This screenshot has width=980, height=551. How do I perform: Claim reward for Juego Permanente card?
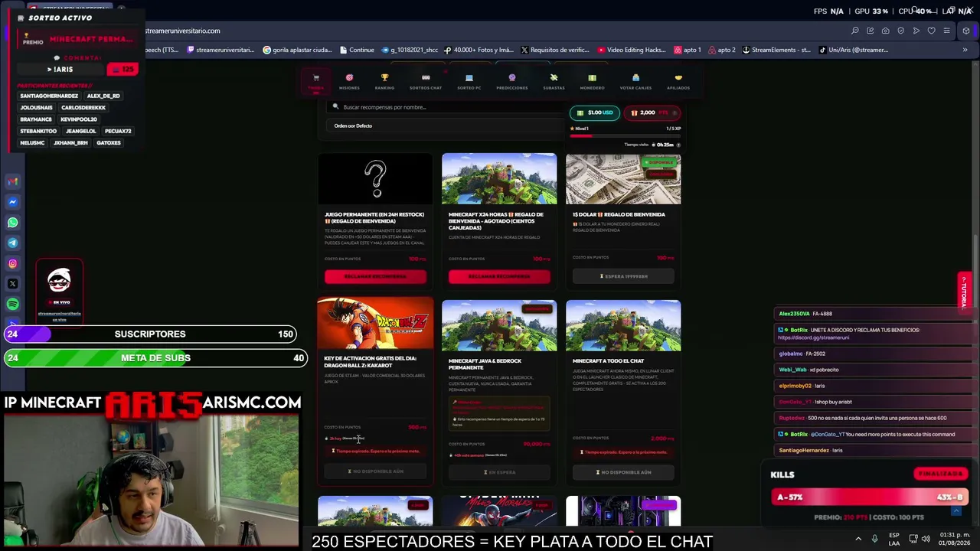click(375, 276)
